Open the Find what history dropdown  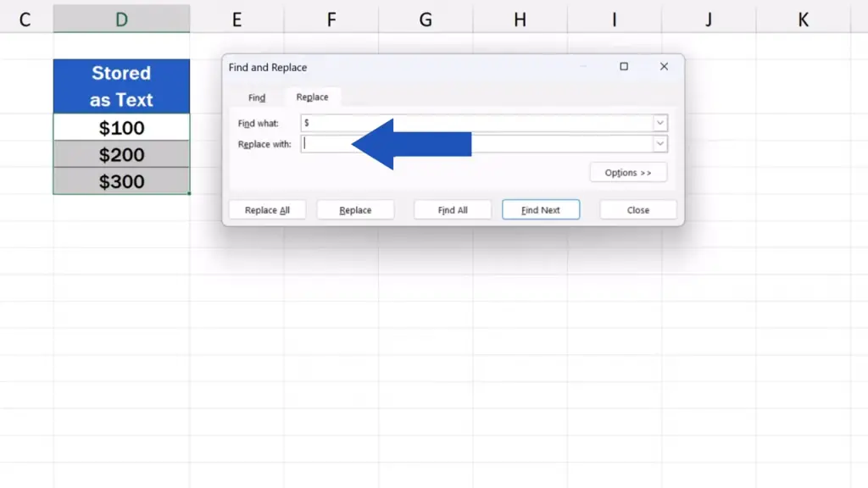[660, 124]
